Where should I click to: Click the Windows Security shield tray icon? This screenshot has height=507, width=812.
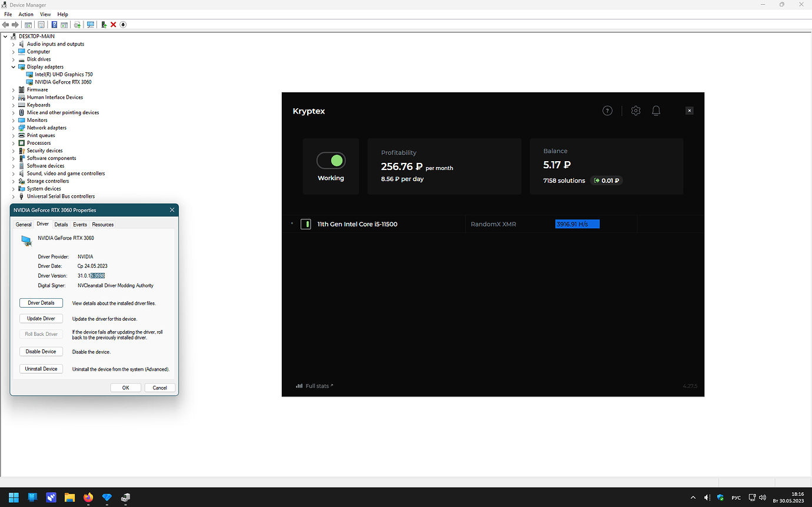[x=720, y=498]
